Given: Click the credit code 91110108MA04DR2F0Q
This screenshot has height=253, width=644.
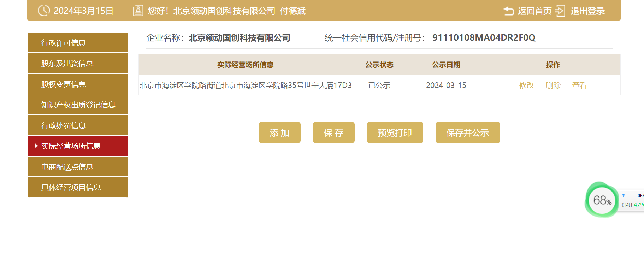Looking at the screenshot, I should 484,37.
